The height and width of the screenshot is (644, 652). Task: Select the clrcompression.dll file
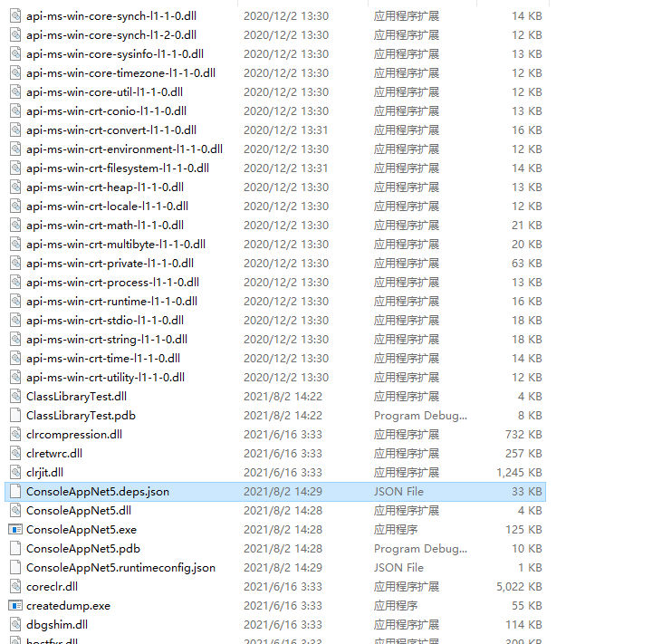coord(74,434)
